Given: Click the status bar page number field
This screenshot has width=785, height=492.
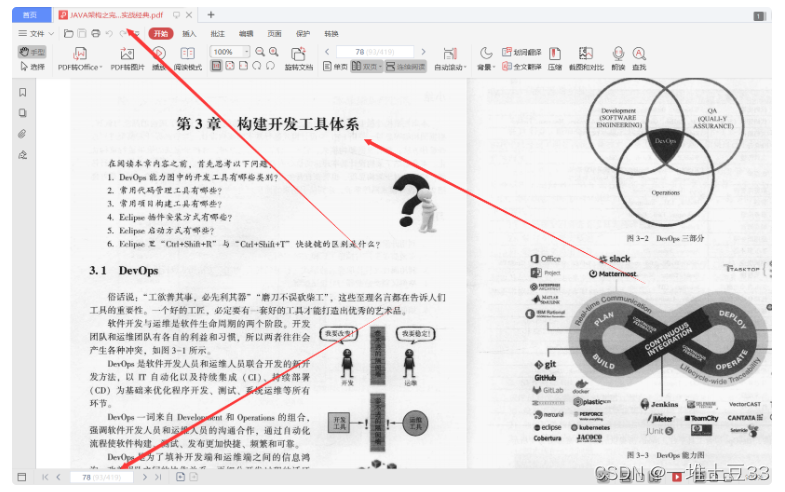Looking at the screenshot, I should pos(102,477).
